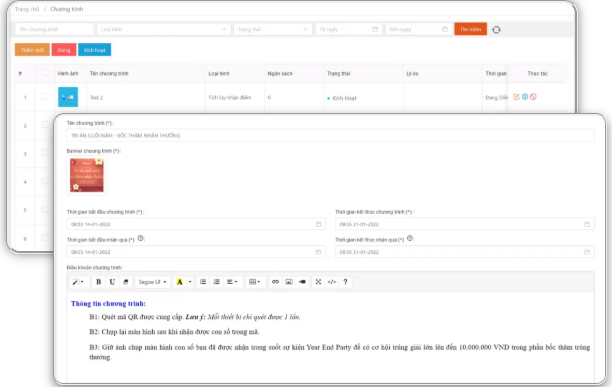Toggle underline in the editor toolbar
Image resolution: width=612 pixels, height=387 pixels.
point(112,282)
